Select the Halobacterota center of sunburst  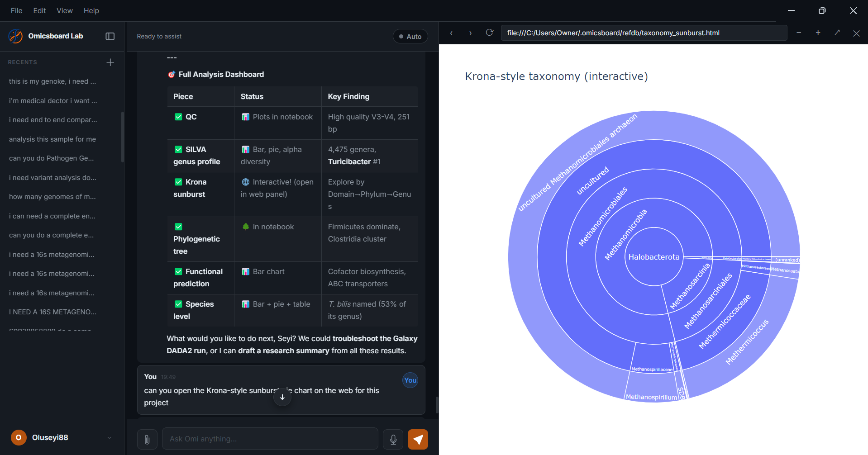pyautogui.click(x=654, y=257)
